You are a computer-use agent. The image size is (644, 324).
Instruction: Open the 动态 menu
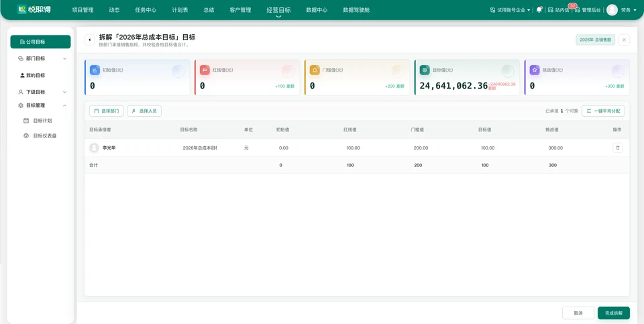(x=114, y=10)
